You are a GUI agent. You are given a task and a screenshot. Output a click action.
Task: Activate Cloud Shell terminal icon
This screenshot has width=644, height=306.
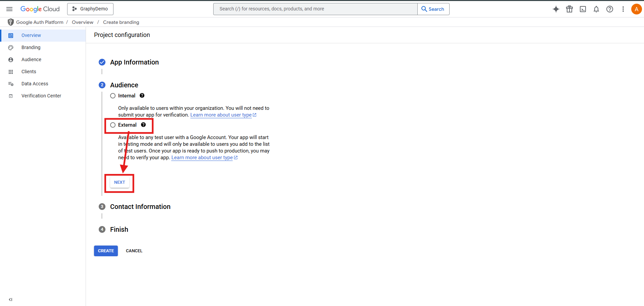point(583,9)
